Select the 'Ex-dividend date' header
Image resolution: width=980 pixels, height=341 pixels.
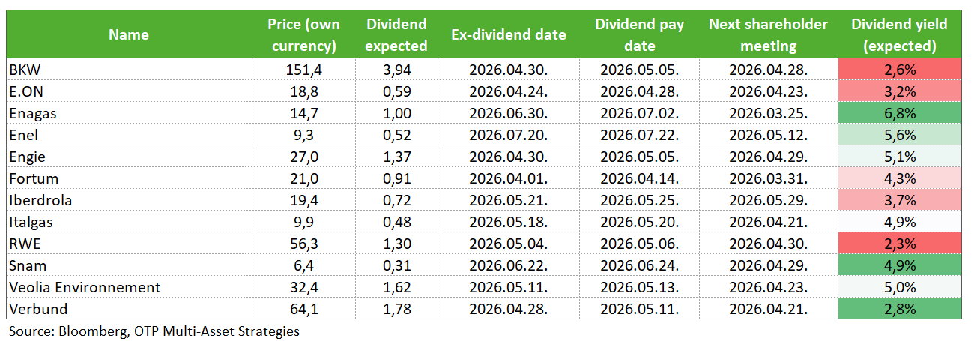point(509,34)
